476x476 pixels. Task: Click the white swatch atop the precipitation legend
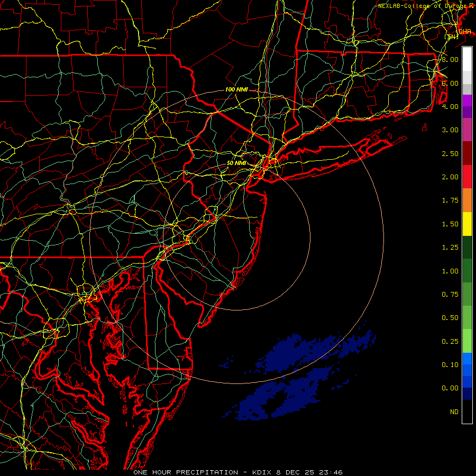coord(467,59)
